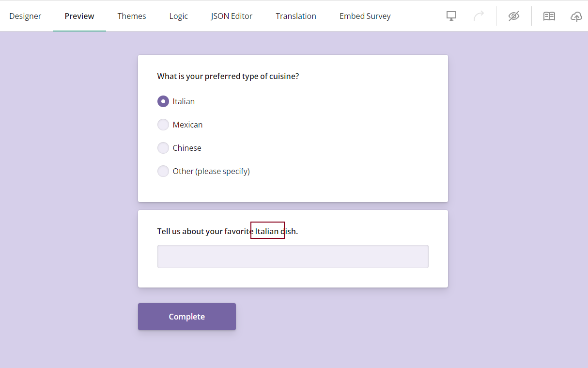Select the active Preview tab
The width and height of the screenshot is (588, 368).
point(79,16)
